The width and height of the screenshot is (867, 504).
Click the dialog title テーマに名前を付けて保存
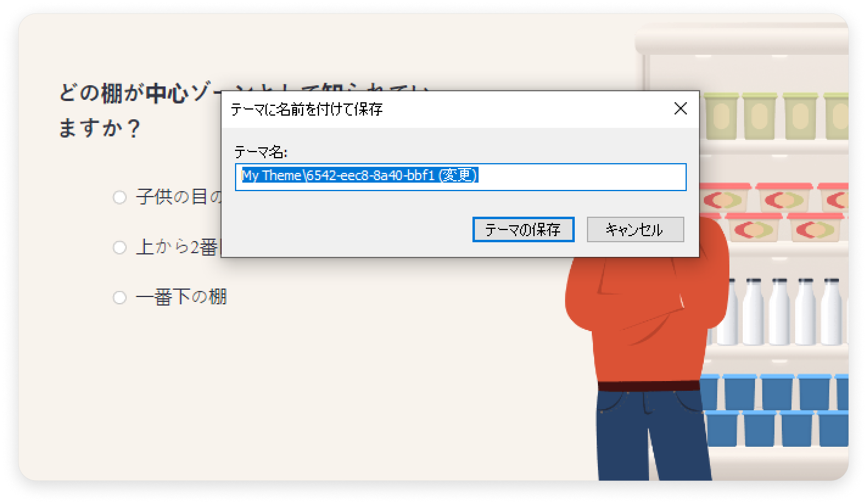pyautogui.click(x=306, y=110)
